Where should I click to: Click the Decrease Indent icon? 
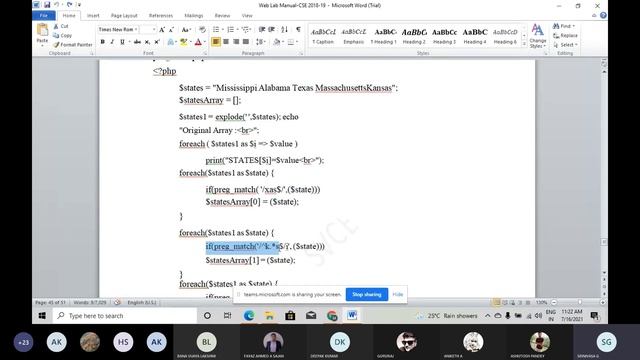pyautogui.click(x=262, y=29)
